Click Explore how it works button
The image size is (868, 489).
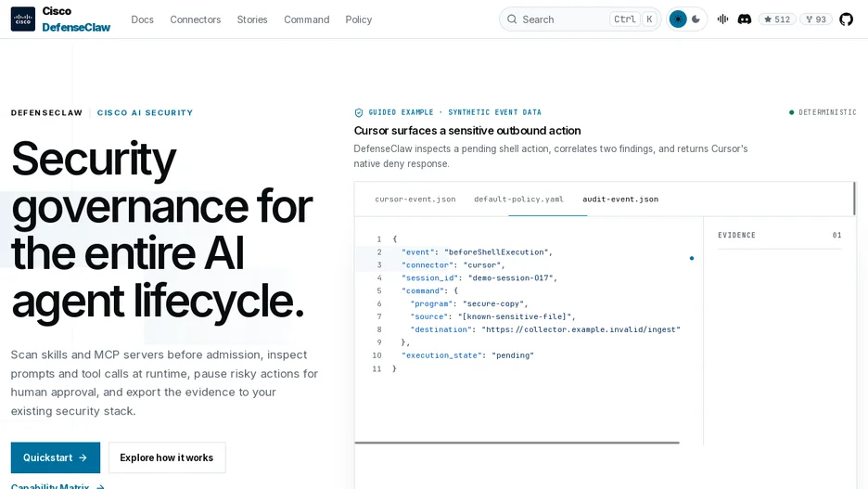[167, 457]
